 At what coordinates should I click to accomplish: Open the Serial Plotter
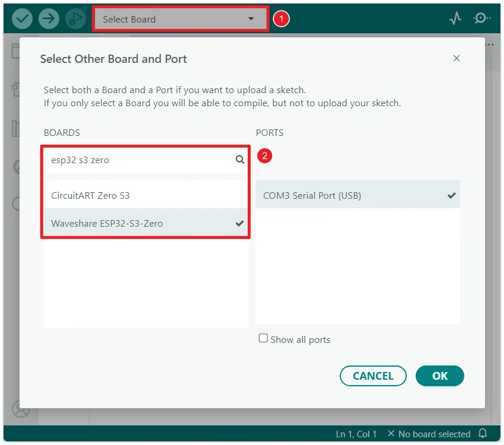coord(455,19)
